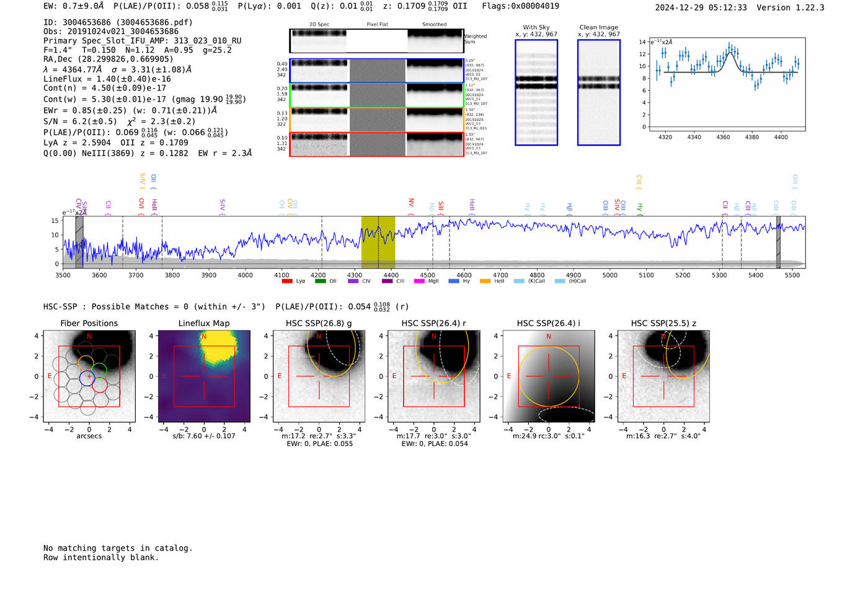Image resolution: width=868 pixels, height=591 pixels.
Task: Click the Gaussian emission-line fit plot
Action: 726,84
